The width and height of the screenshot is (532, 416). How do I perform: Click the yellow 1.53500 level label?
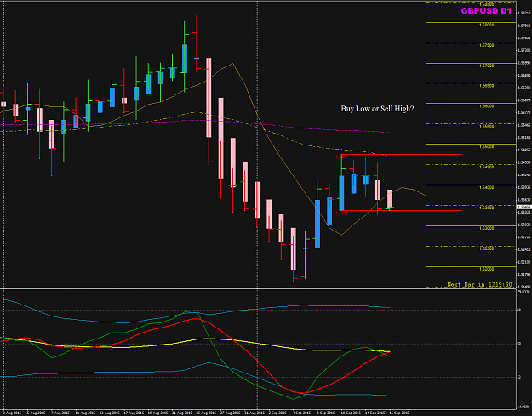(487, 208)
